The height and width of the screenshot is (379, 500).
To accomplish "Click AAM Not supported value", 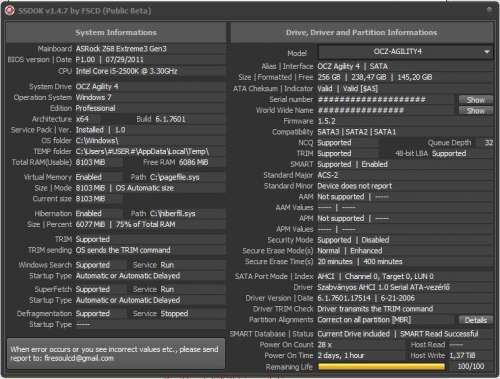I will pyautogui.click(x=340, y=197).
